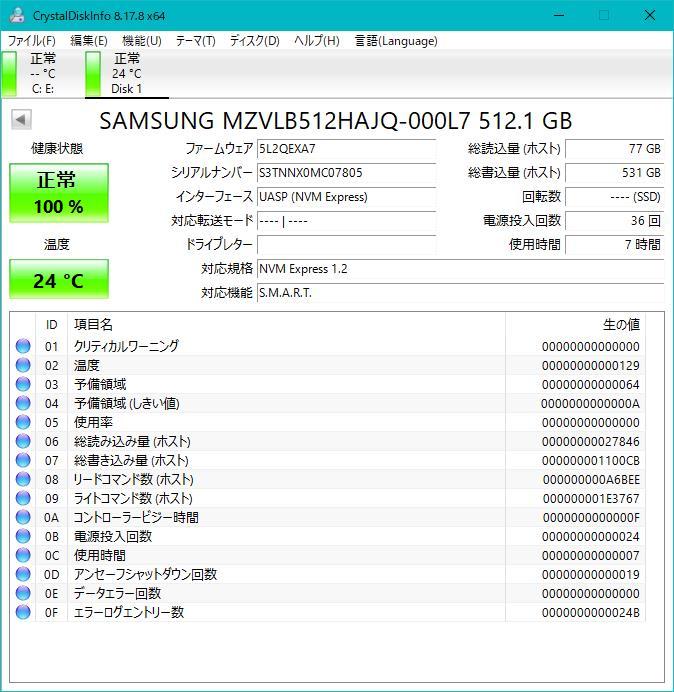Click the 対応転送モード field
The height and width of the screenshot is (692, 674).
pos(346,220)
